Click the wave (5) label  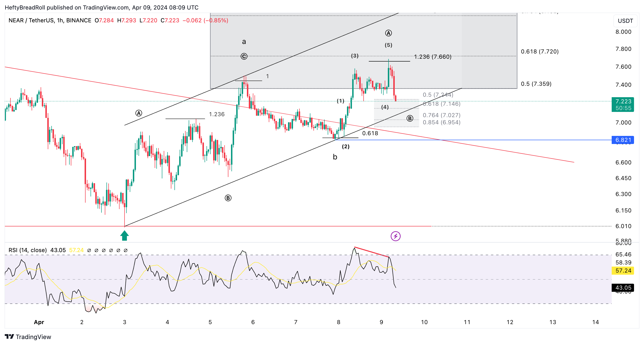[388, 45]
